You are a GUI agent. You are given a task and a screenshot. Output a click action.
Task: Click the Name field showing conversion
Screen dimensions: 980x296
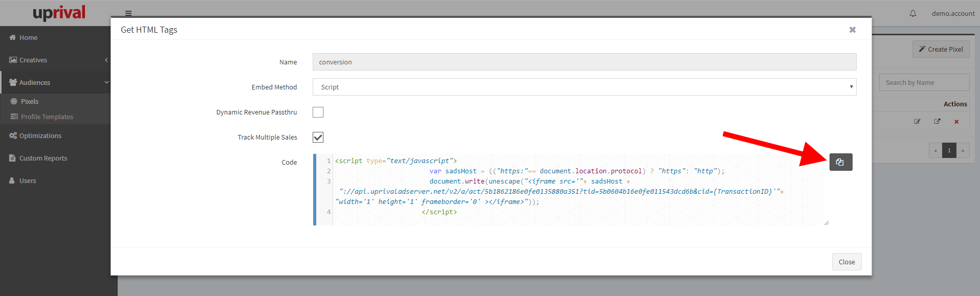coord(584,62)
